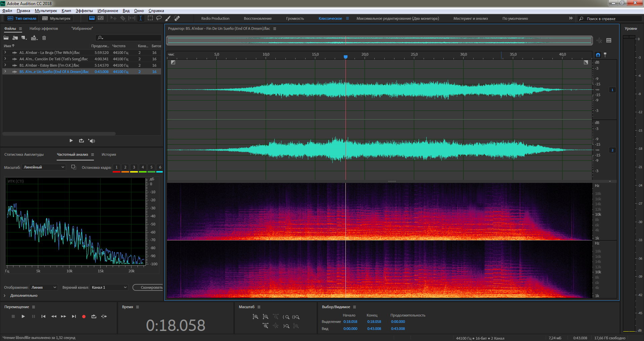Click the list icon right of overview navigator

point(609,41)
